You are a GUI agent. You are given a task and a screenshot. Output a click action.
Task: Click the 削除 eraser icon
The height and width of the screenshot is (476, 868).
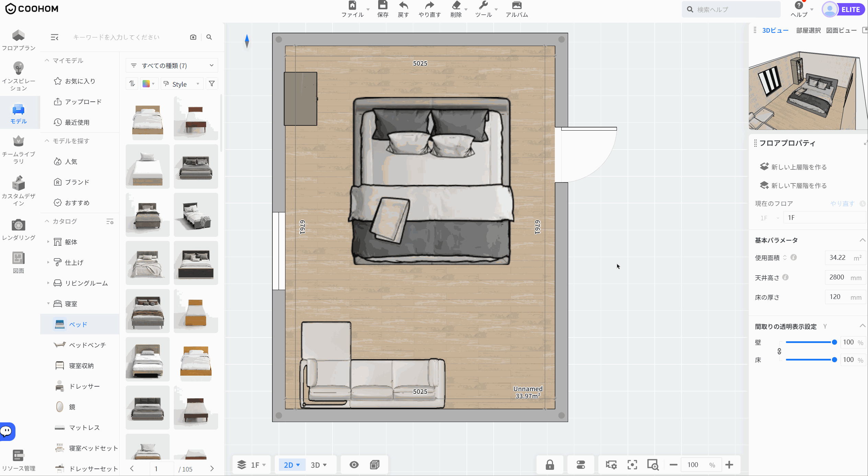pos(456,5)
